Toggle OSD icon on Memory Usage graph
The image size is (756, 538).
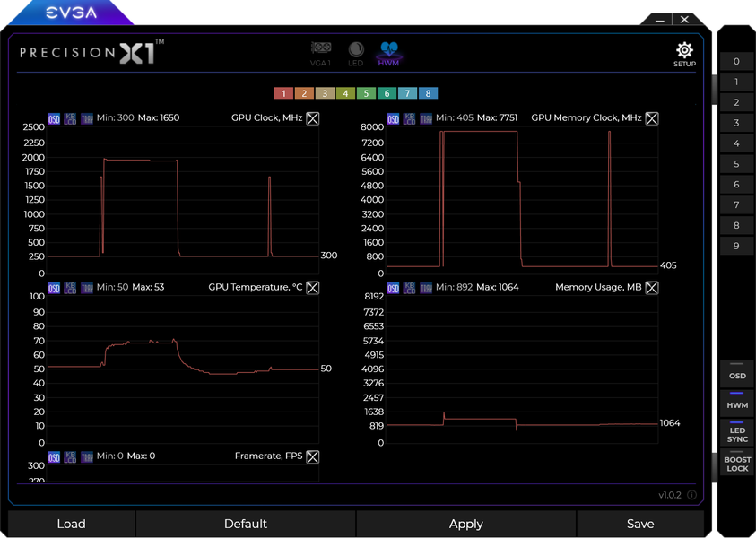click(393, 288)
